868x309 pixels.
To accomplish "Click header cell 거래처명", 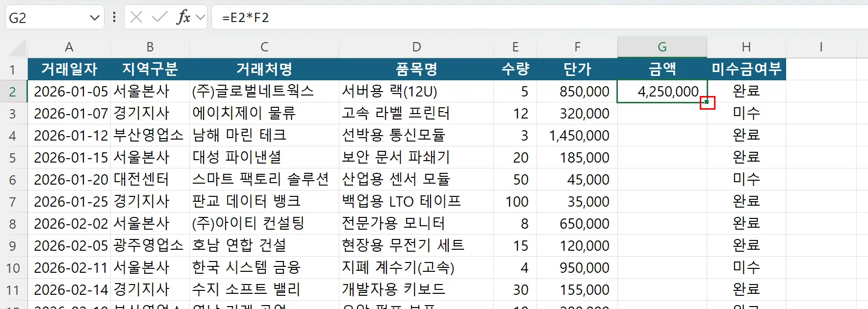I will coord(264,69).
